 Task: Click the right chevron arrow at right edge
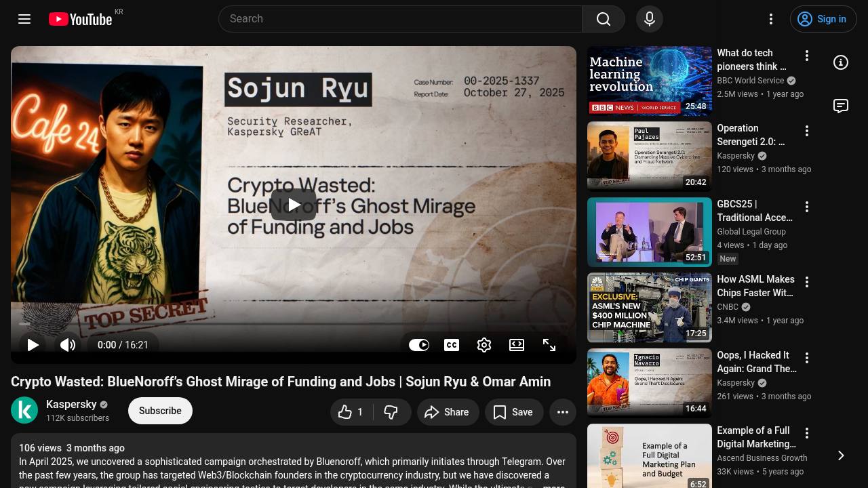click(x=841, y=455)
